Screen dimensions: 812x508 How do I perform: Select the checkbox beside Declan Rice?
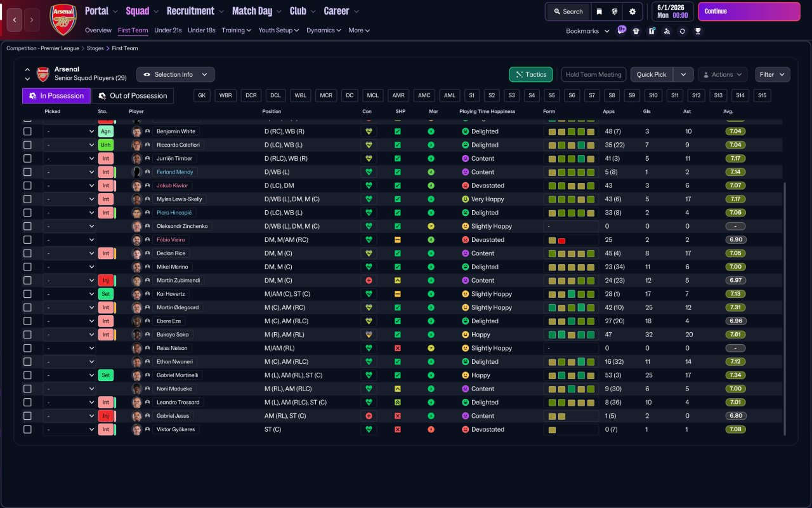[27, 253]
